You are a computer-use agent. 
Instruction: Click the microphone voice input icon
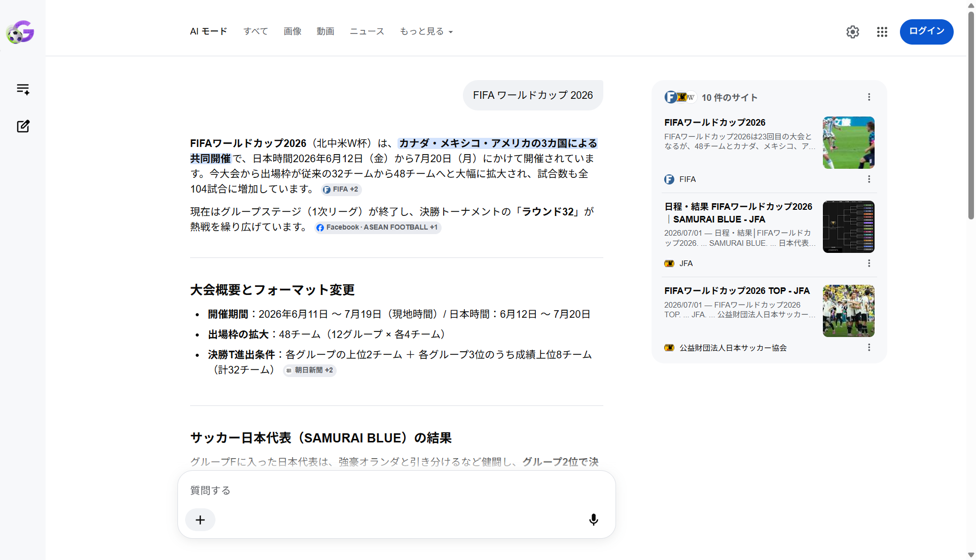click(593, 519)
